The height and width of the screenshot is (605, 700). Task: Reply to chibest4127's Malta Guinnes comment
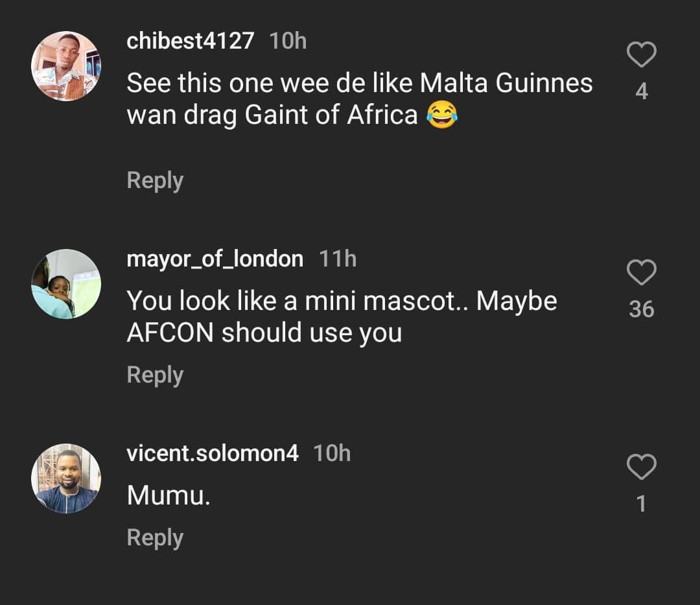(155, 181)
